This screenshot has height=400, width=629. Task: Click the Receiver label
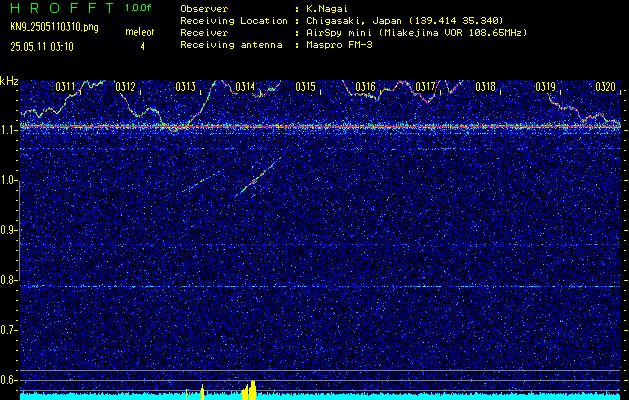tap(204, 33)
